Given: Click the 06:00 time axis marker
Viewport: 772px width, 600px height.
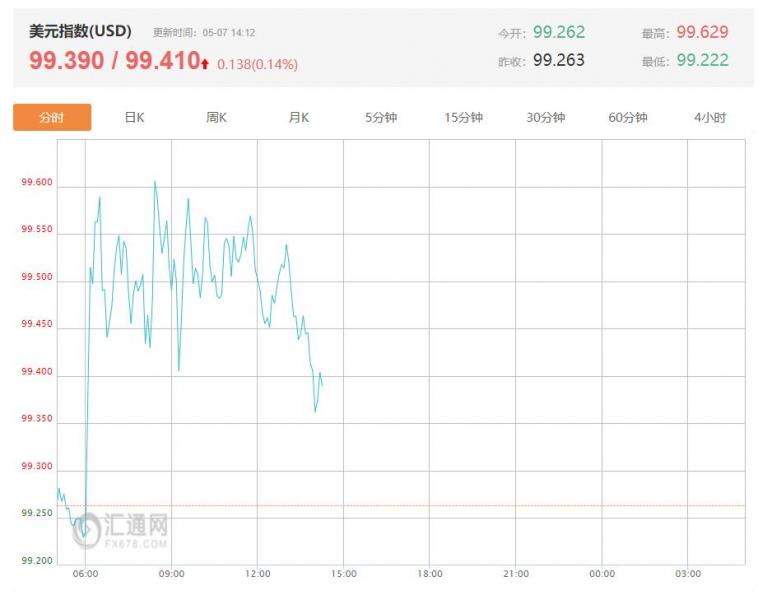Looking at the screenshot, I should [85, 574].
